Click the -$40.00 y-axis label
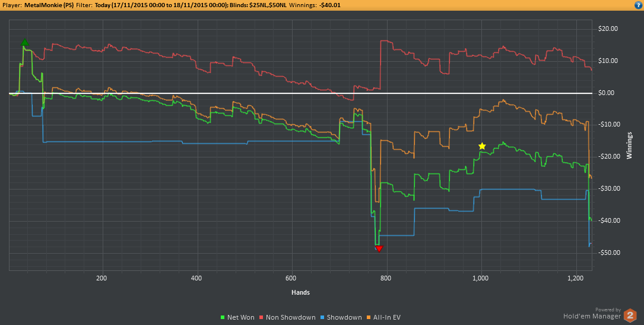This screenshot has height=325, width=644. [608, 221]
